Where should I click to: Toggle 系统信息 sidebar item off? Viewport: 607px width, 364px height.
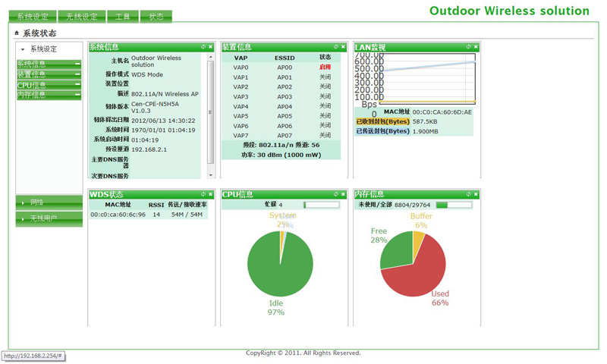click(x=77, y=64)
